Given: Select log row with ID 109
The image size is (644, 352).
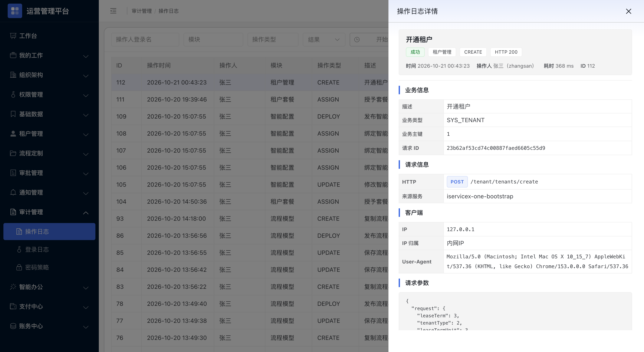Looking at the screenshot, I should pos(250,116).
